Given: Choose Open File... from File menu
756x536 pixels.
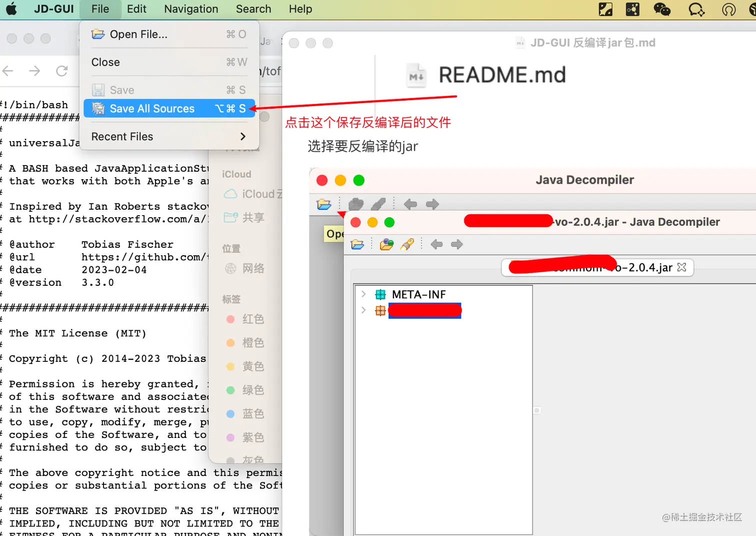Looking at the screenshot, I should [x=169, y=34].
